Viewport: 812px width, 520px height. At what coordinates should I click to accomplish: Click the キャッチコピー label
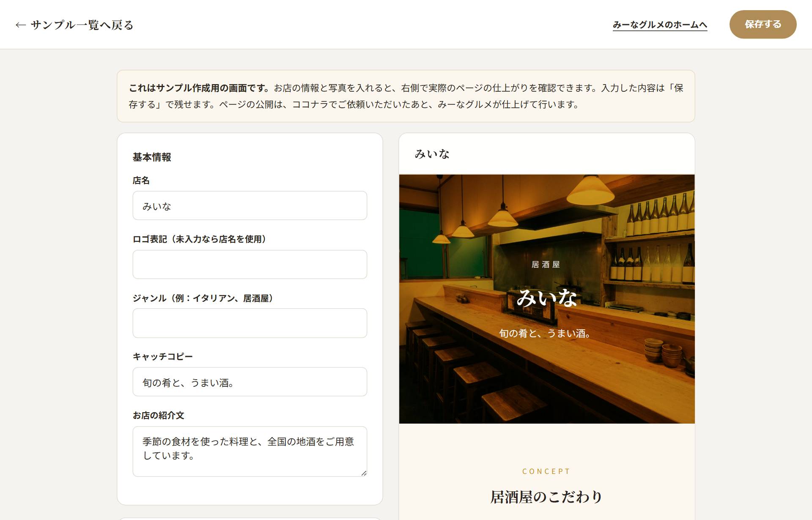(x=162, y=357)
